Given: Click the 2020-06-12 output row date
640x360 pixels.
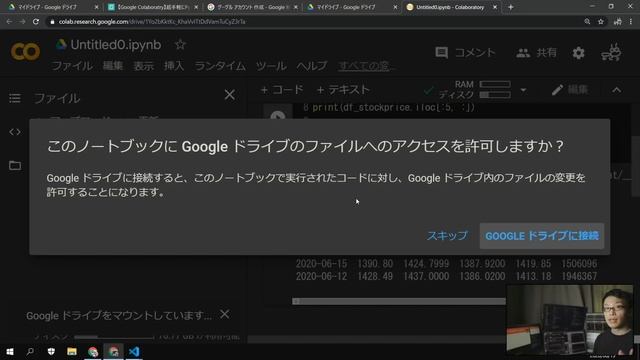Looking at the screenshot, I should pos(321,276).
